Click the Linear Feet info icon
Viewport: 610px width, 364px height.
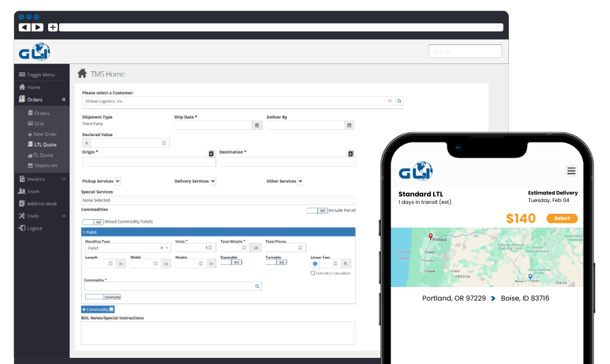point(315,264)
